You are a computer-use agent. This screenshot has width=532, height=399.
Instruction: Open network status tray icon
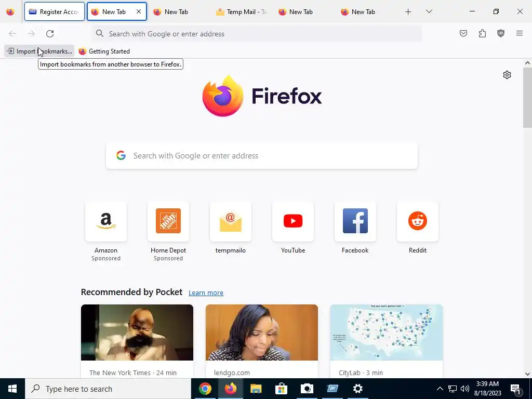pos(453,389)
